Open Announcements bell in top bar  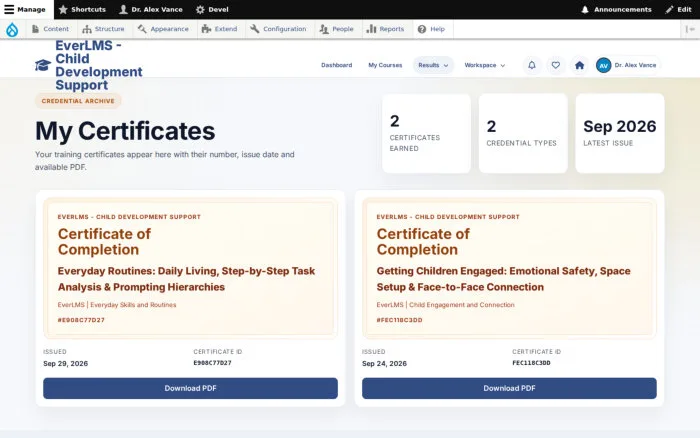[x=616, y=9]
